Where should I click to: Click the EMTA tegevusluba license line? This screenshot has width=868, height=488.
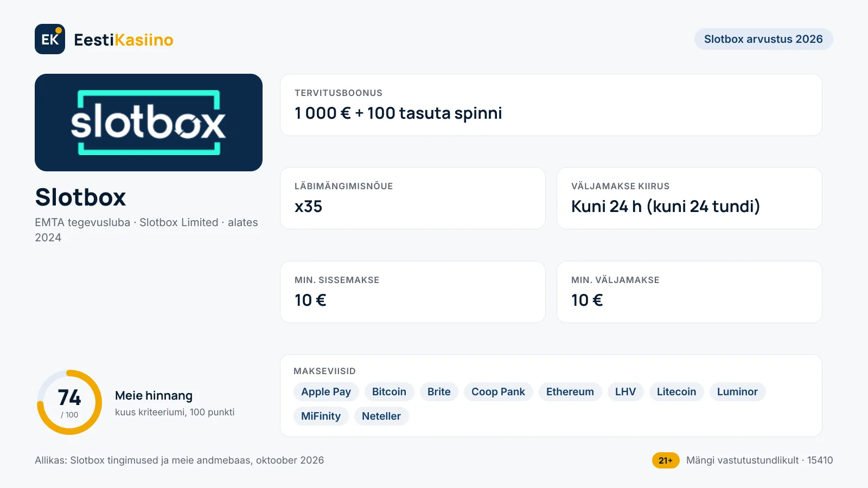146,230
